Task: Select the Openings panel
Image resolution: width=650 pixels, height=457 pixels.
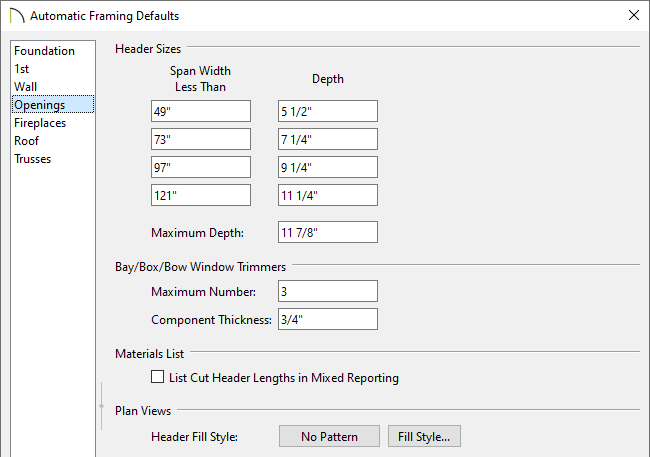Action: coord(53,105)
